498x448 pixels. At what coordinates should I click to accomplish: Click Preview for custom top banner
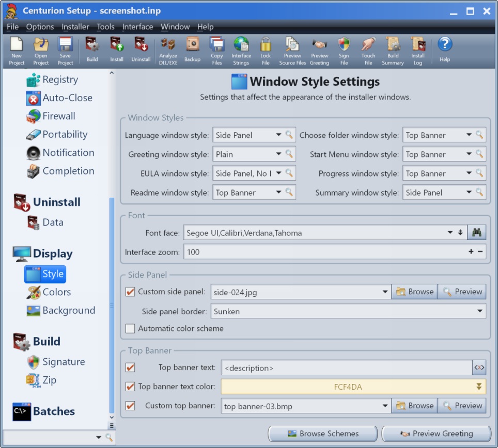tap(462, 406)
